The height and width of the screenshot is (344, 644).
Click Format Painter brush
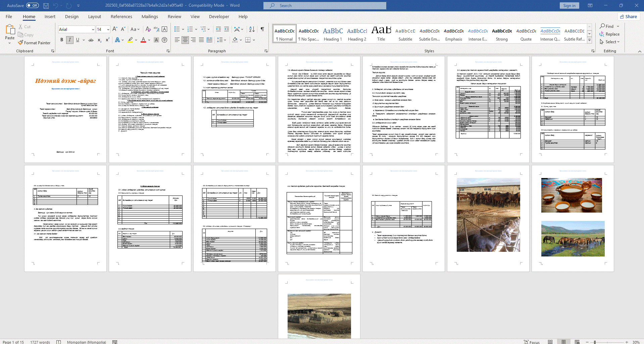[x=34, y=43]
